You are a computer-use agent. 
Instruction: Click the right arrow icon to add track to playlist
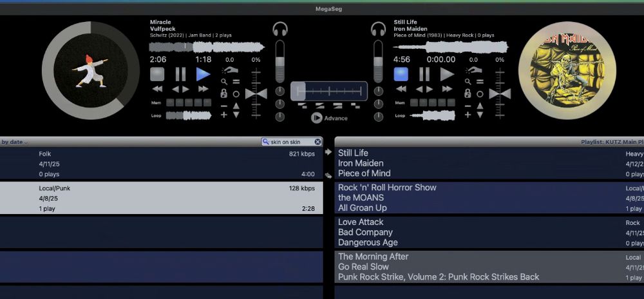328,152
